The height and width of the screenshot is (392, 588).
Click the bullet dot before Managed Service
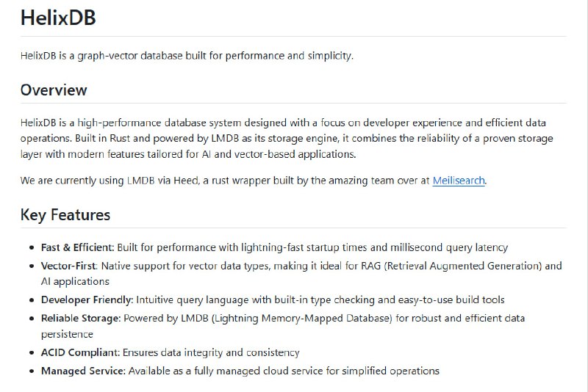(32, 371)
